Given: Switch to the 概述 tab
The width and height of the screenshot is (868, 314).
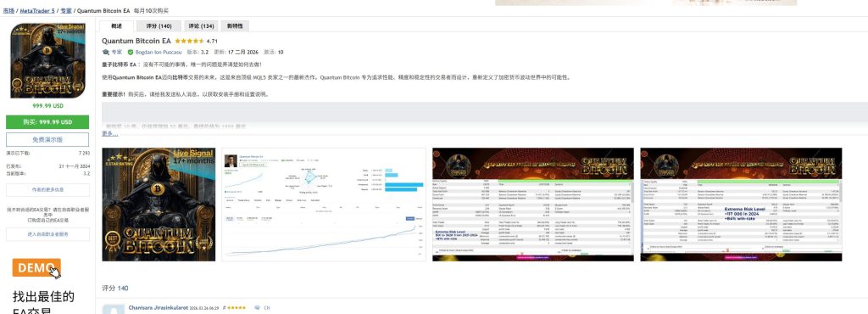Looking at the screenshot, I should tap(116, 26).
